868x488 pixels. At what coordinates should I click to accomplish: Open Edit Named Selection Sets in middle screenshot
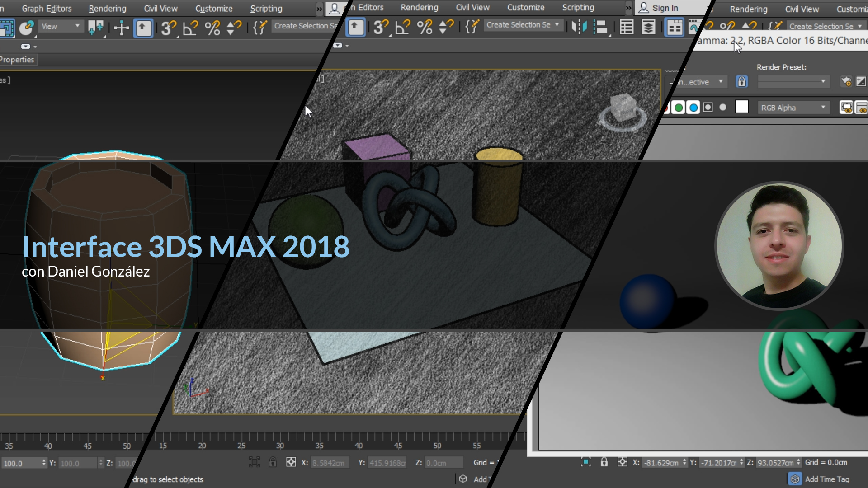click(472, 27)
